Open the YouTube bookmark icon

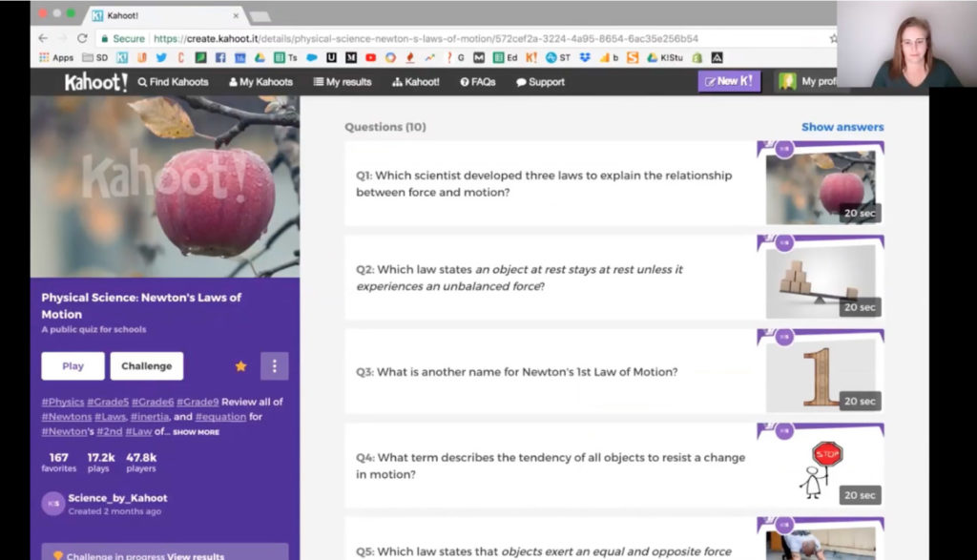tap(371, 57)
